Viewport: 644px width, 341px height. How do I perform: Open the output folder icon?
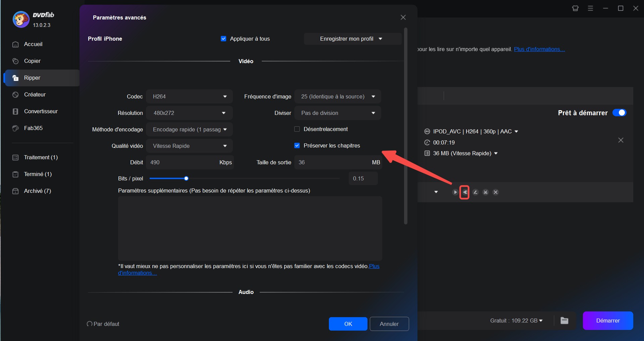564,321
